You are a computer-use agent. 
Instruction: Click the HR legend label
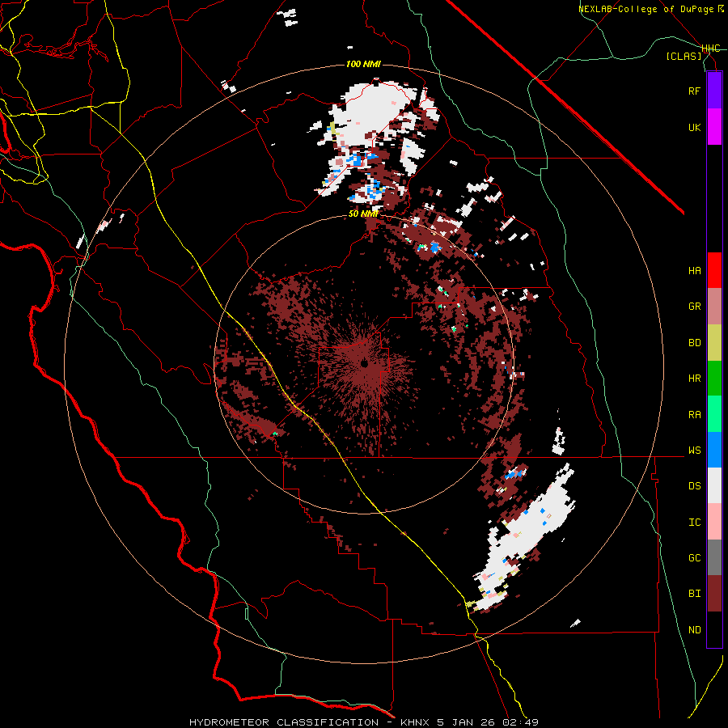point(694,379)
